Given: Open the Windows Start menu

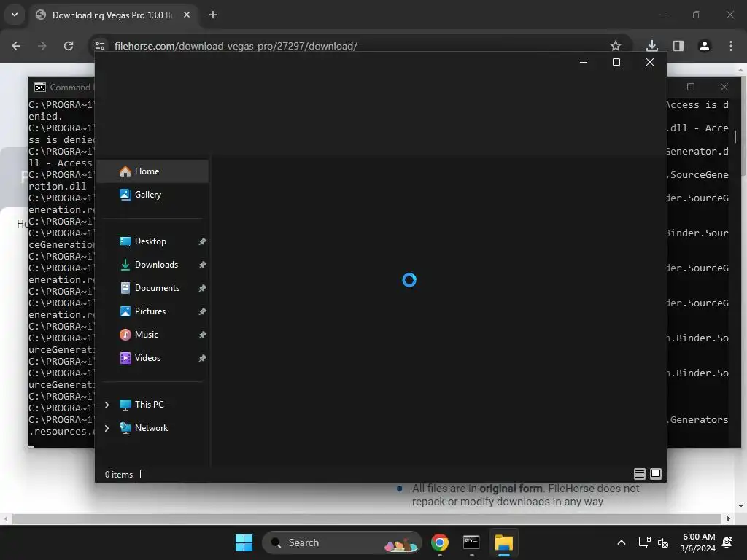Looking at the screenshot, I should 244,542.
